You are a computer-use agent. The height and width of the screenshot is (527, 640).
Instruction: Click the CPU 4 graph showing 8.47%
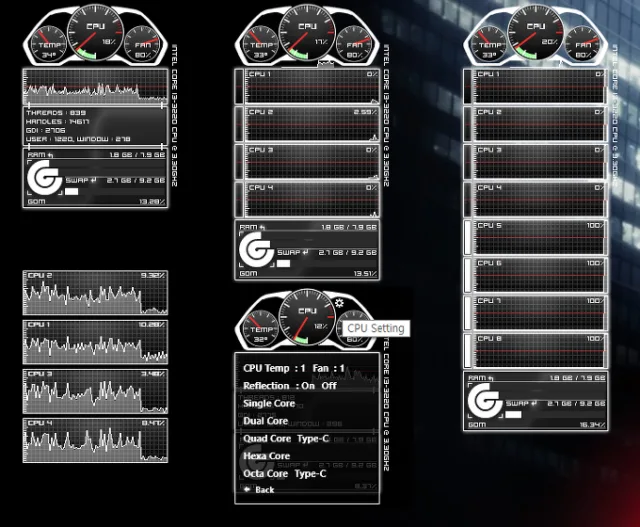pyautogui.click(x=95, y=440)
